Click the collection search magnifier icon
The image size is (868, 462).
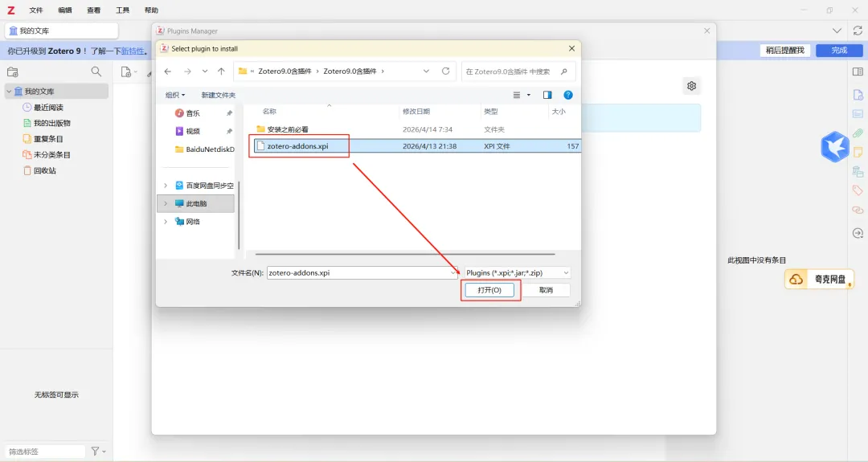coord(96,72)
